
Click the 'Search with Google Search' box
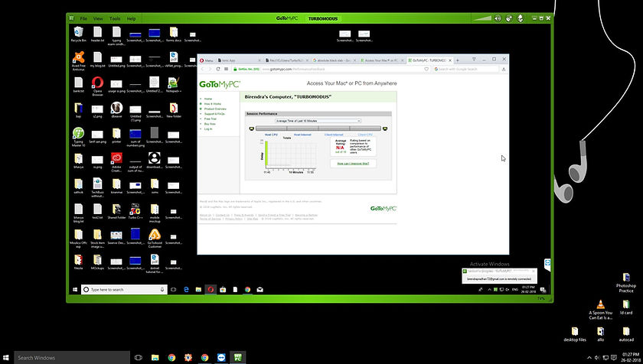click(x=466, y=69)
